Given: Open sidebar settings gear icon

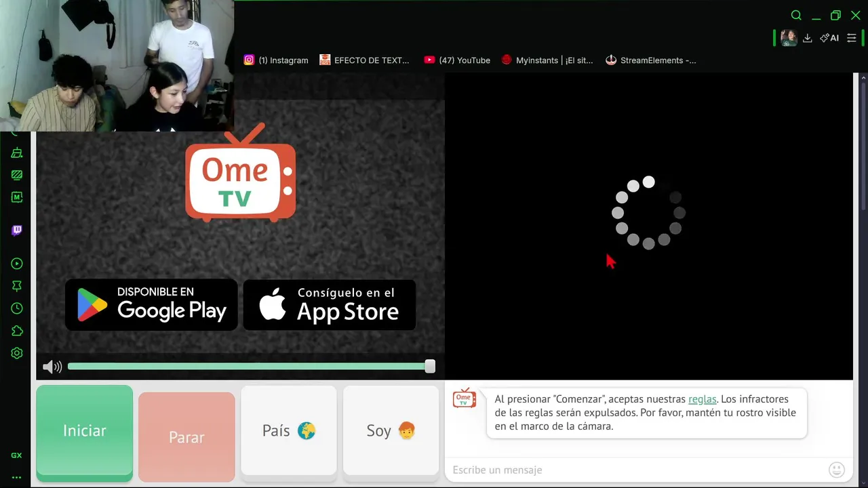Looking at the screenshot, I should click(x=17, y=353).
